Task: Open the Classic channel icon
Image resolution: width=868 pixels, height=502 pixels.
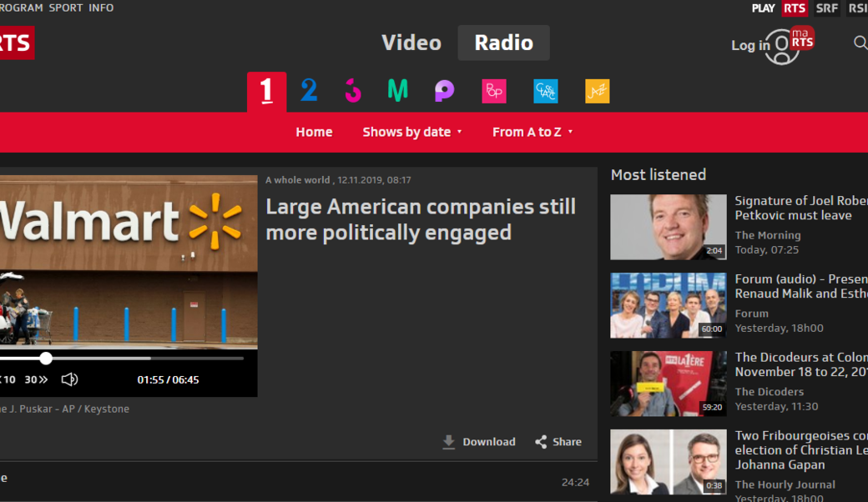Action: [x=545, y=91]
